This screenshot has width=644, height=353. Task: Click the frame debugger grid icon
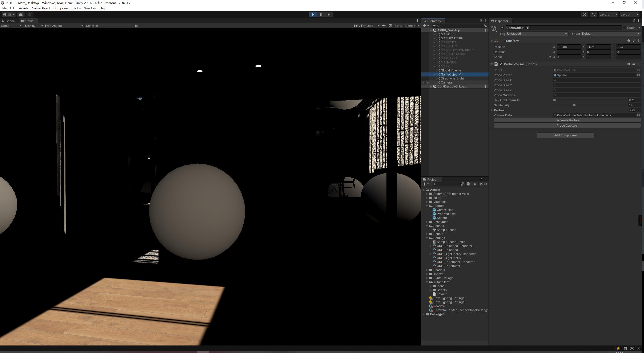390,26
